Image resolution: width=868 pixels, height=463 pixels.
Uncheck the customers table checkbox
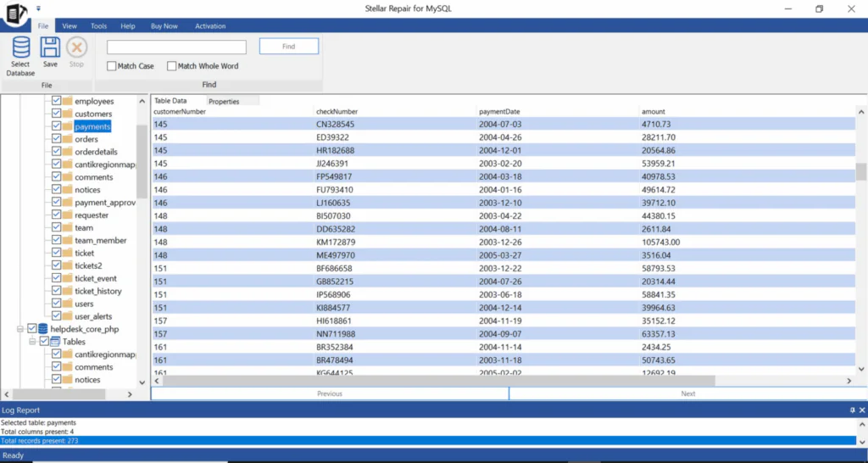pos(57,114)
